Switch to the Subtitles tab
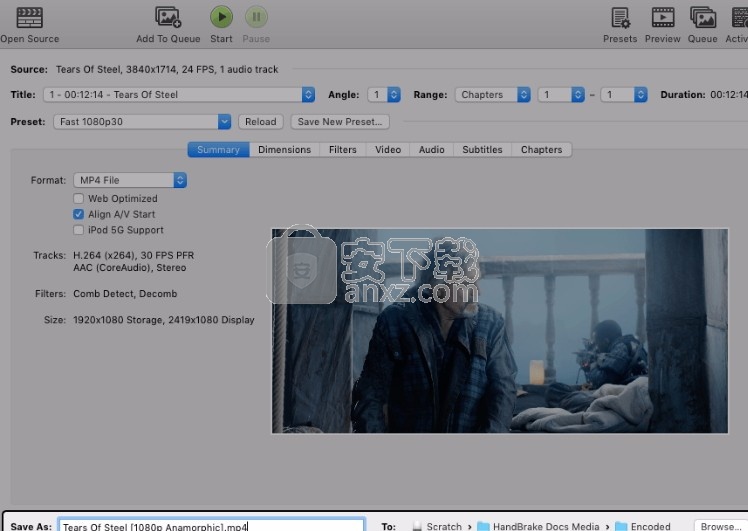This screenshot has width=748, height=531. pos(482,149)
